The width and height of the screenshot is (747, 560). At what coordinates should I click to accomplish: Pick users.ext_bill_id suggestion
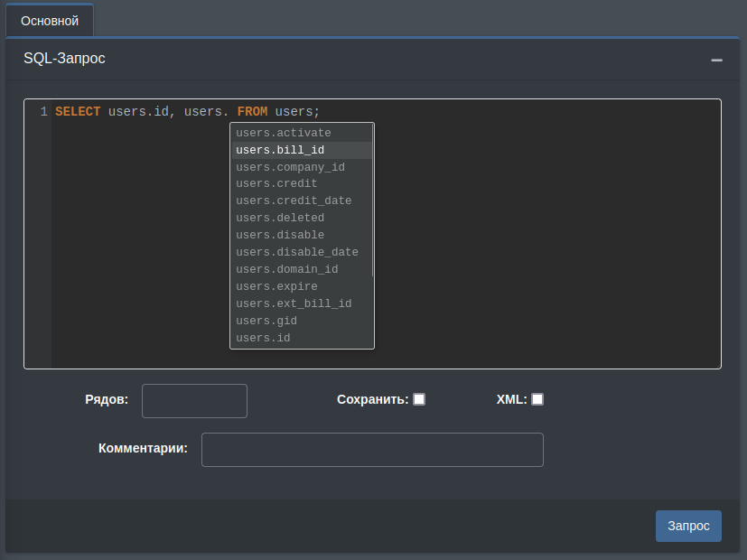click(x=294, y=303)
